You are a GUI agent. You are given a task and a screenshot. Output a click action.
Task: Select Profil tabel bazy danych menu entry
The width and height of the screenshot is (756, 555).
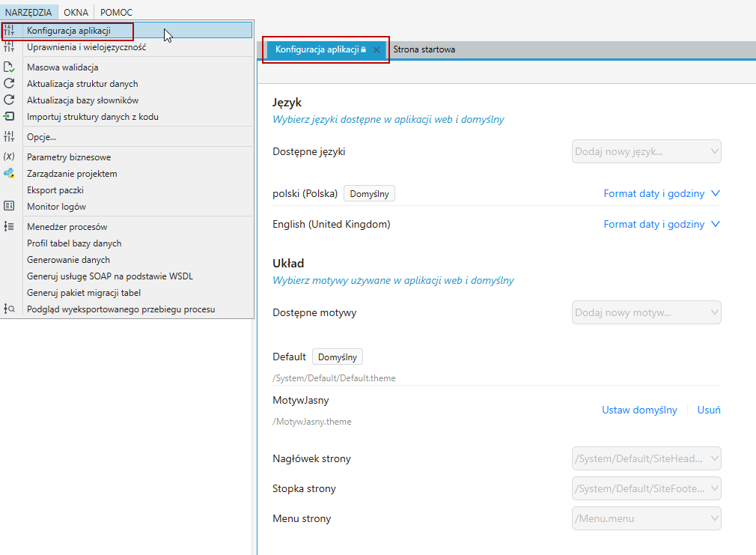tap(74, 243)
